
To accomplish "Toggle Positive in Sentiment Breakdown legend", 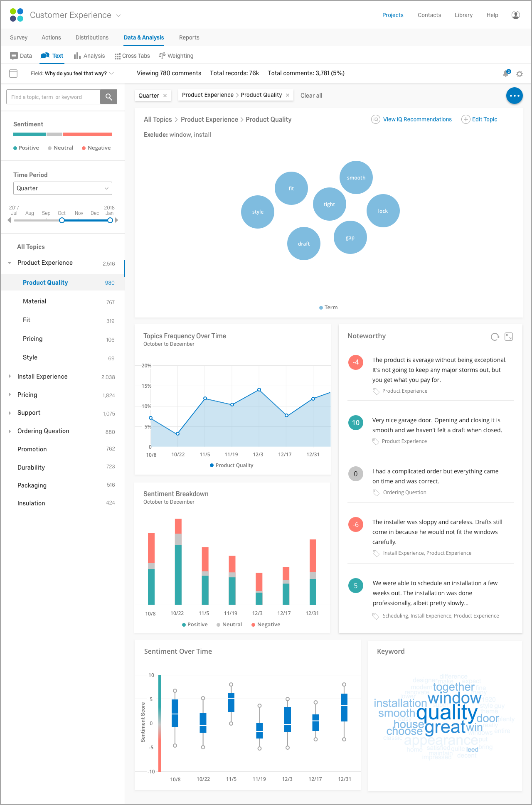I will [195, 624].
